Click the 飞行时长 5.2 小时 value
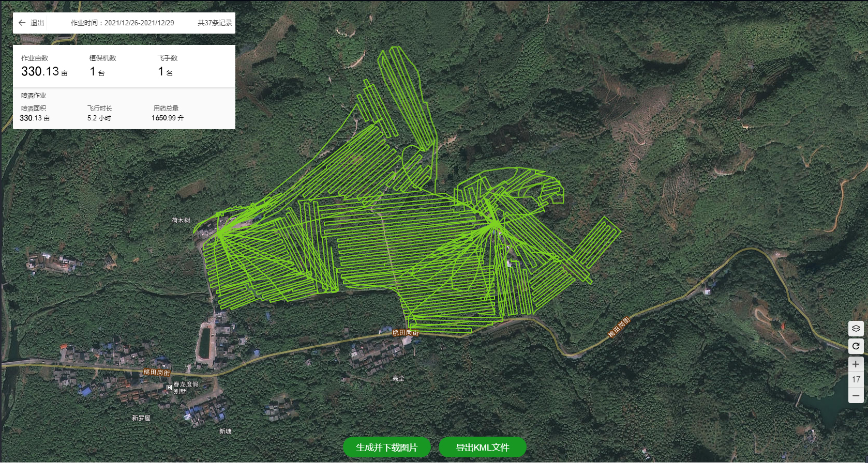Screen dimensions: 868x463 99,118
